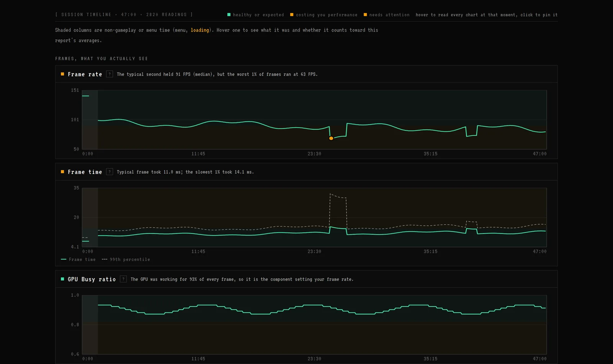The height and width of the screenshot is (364, 613).
Task: Click the 'needs attention' legend swatch
Action: point(365,15)
